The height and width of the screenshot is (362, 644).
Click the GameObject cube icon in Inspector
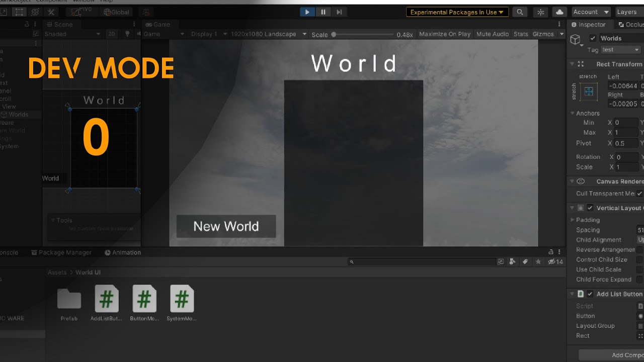point(575,40)
